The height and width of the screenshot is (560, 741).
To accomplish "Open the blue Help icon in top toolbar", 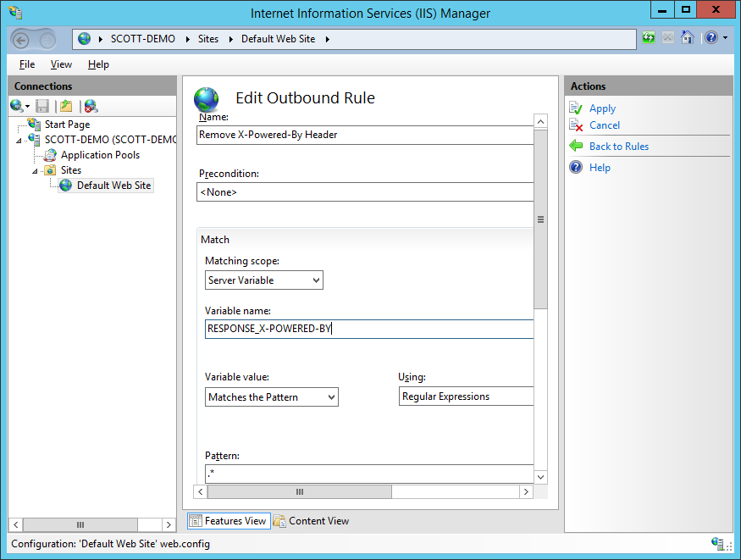I will point(711,38).
